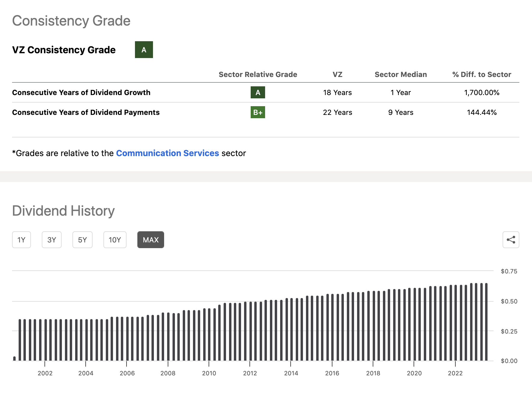
Task: Click the 18 Years value
Action: point(338,92)
